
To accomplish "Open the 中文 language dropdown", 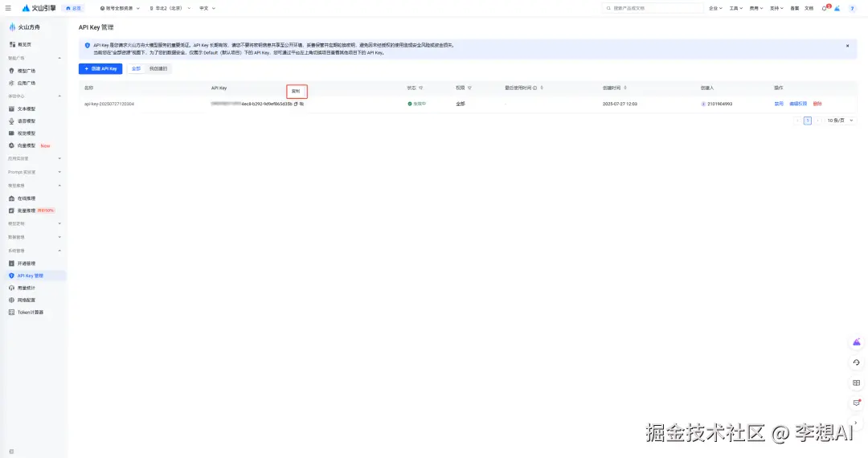I will [207, 8].
